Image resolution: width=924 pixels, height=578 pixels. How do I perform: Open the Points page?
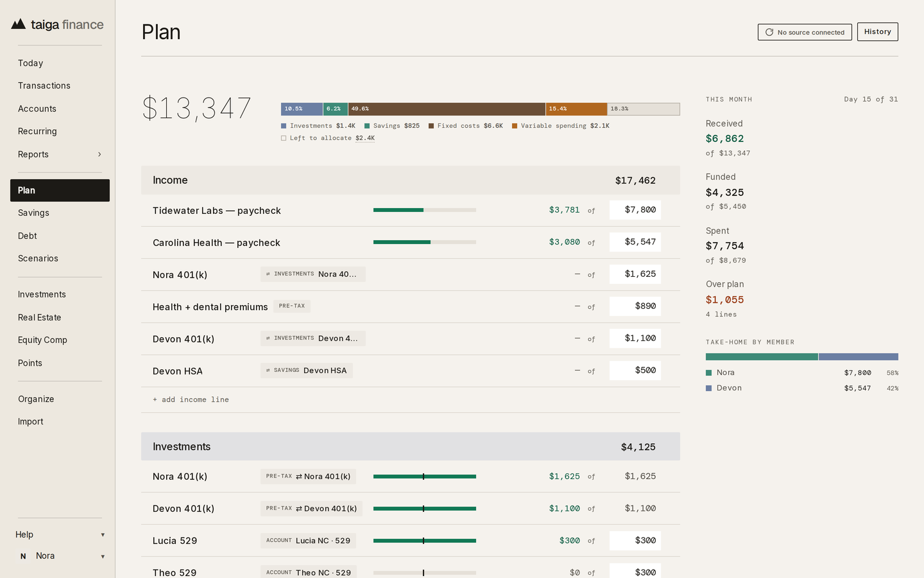(x=60, y=363)
